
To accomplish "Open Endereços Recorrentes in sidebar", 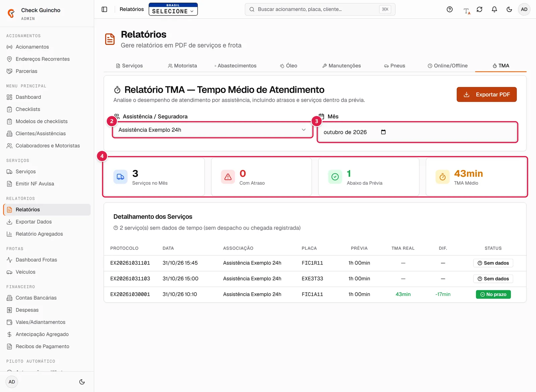I will pos(47,59).
